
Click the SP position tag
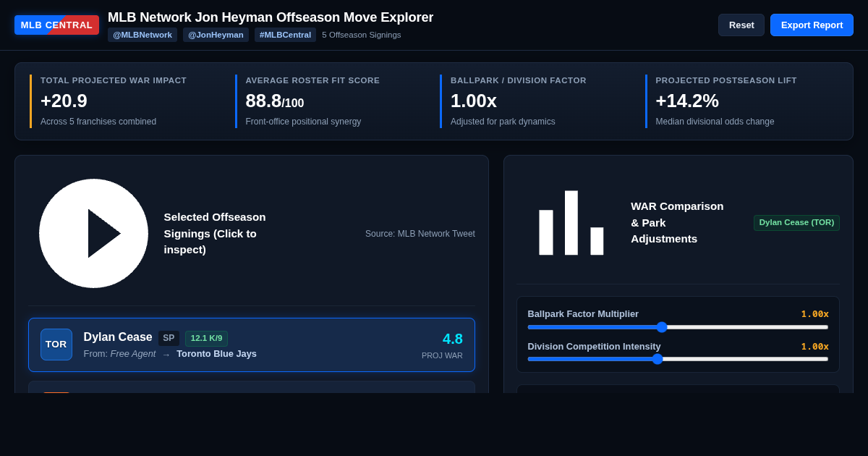(169, 338)
